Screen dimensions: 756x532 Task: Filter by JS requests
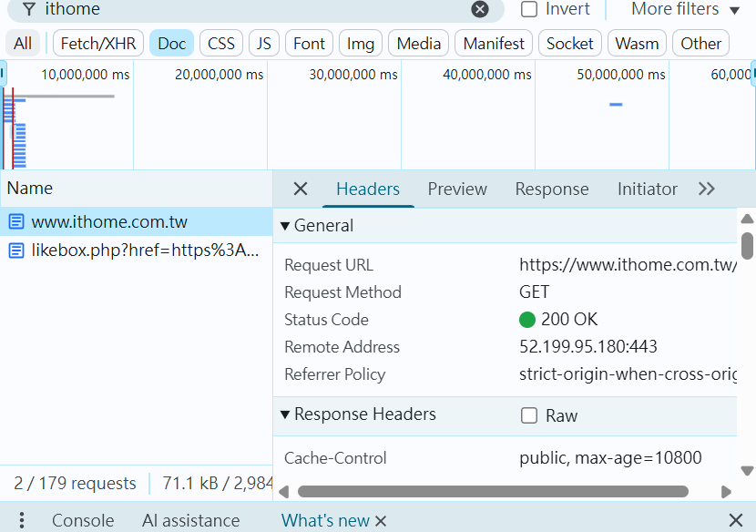264,44
